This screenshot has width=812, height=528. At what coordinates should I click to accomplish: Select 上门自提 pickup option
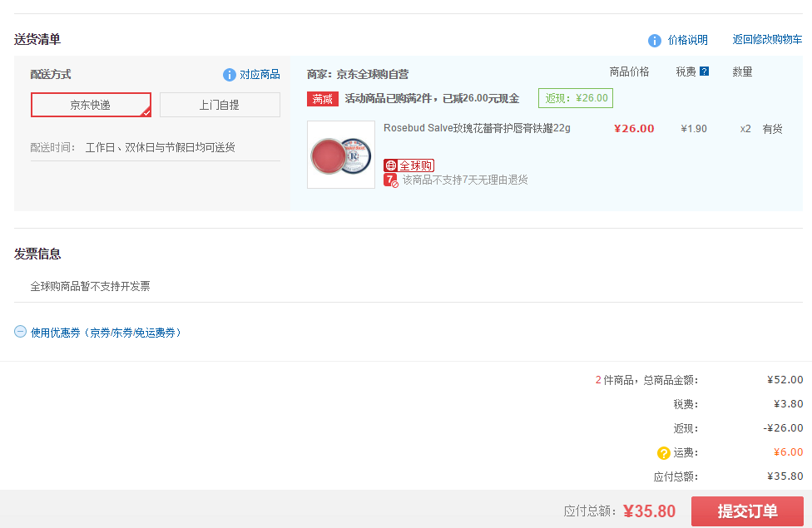coord(220,105)
